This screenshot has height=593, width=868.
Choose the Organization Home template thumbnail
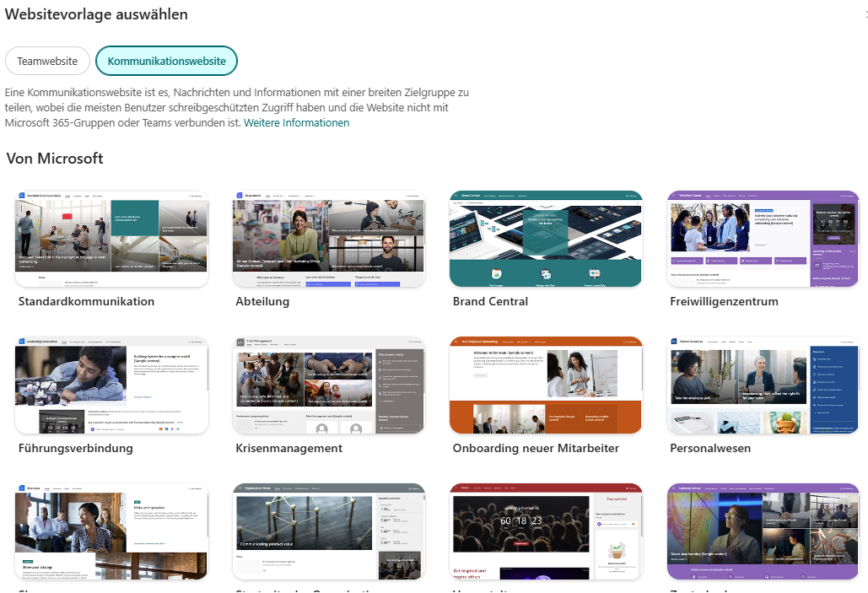[329, 531]
